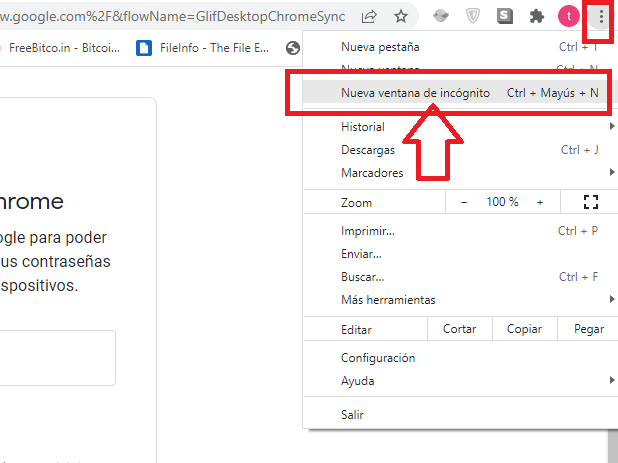
Task: Open the shield extension icon
Action: [x=473, y=17]
